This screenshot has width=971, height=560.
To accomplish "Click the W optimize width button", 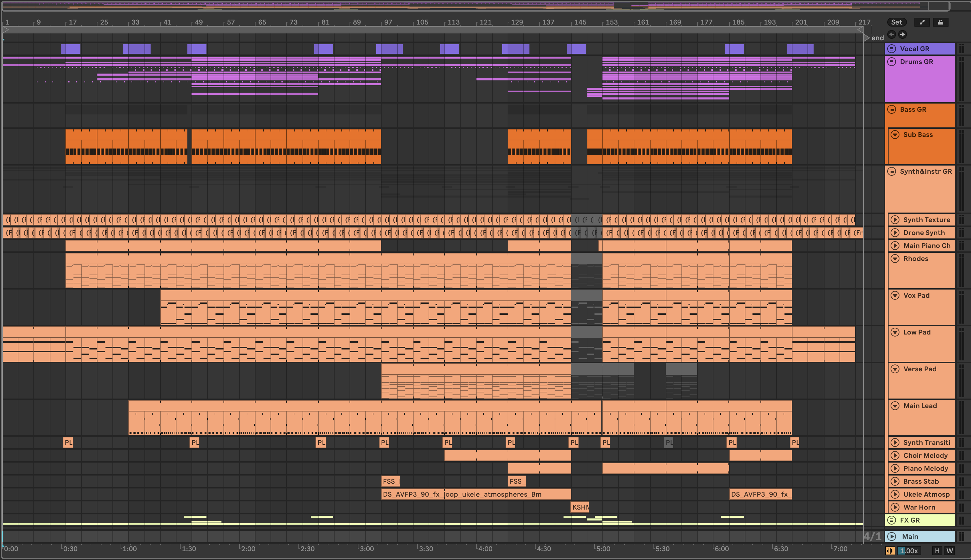I will pyautogui.click(x=950, y=551).
